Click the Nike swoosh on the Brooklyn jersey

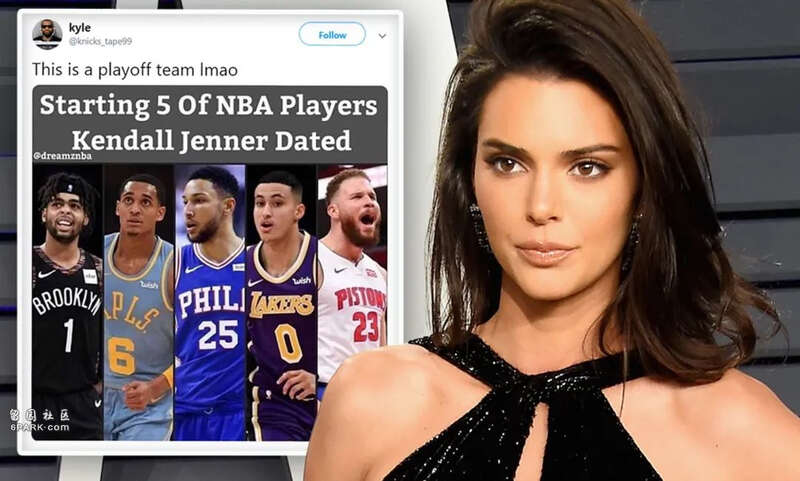point(46,274)
